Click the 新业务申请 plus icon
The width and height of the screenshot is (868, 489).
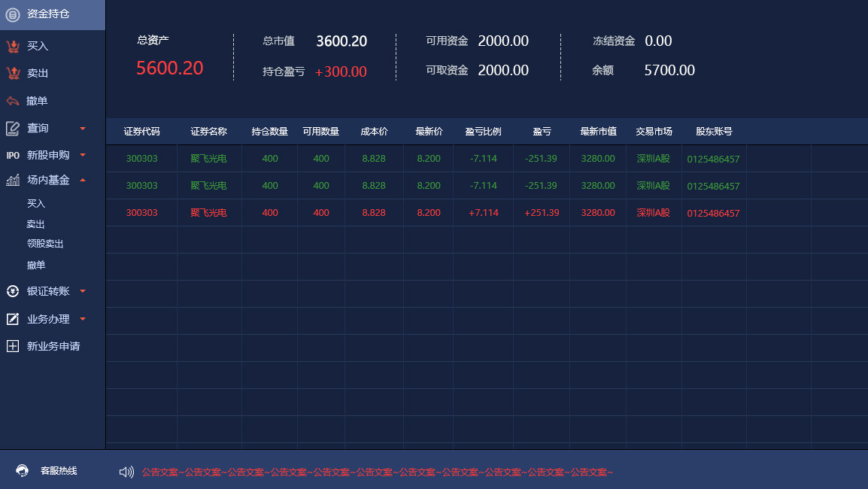[12, 346]
